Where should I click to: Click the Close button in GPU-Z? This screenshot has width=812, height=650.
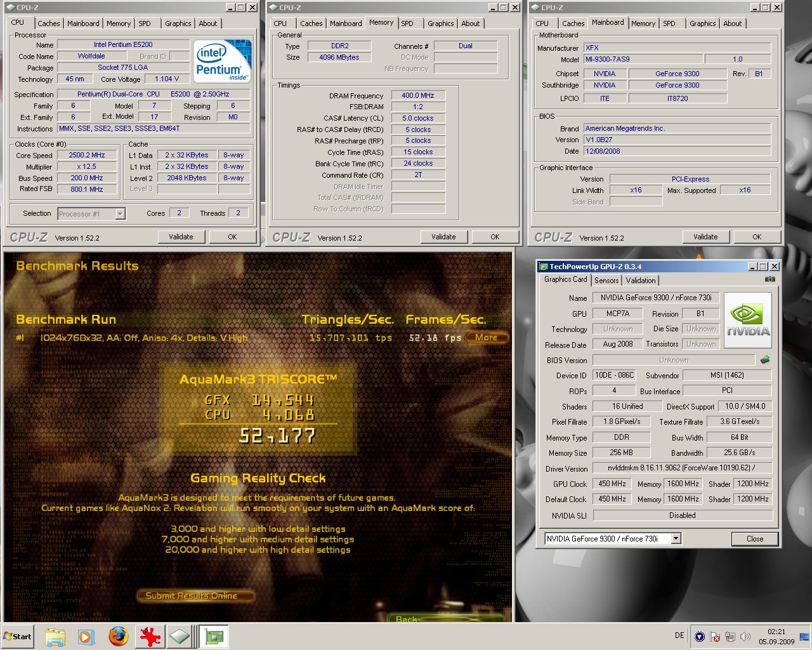(755, 539)
